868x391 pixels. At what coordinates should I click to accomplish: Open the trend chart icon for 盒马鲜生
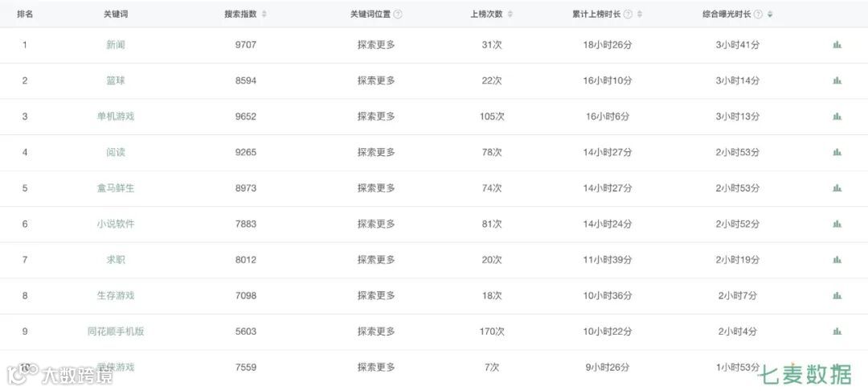(837, 188)
